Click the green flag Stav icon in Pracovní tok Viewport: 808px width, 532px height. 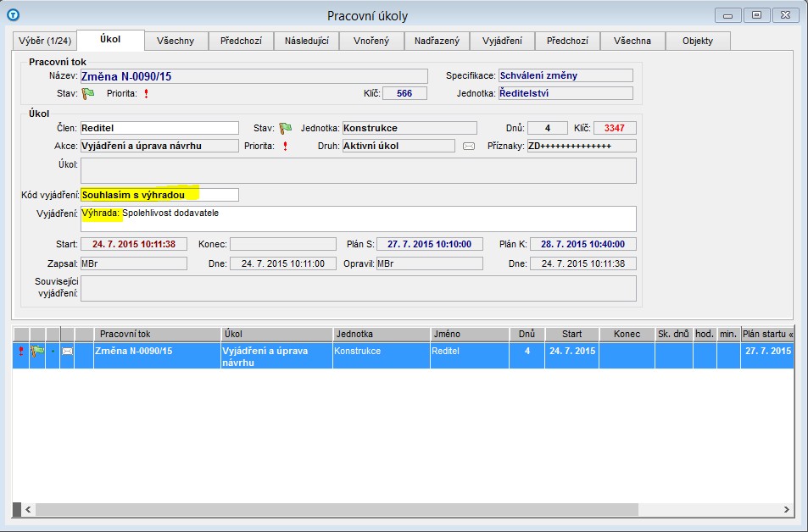(x=88, y=94)
